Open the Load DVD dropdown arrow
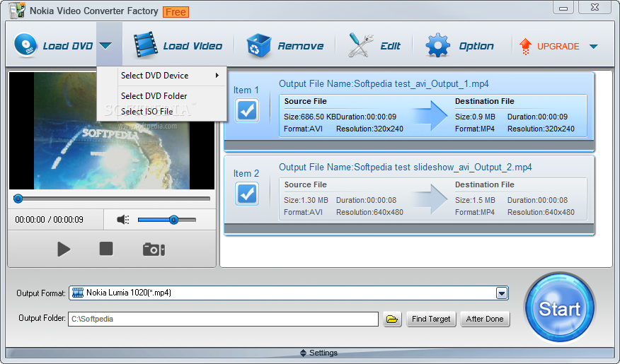 105,46
